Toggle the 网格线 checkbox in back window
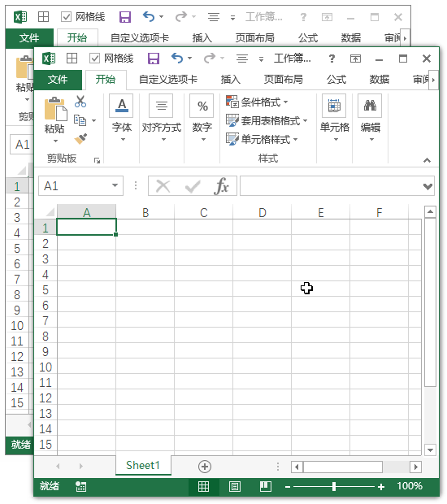Viewport: 447px width, 504px height. point(66,17)
